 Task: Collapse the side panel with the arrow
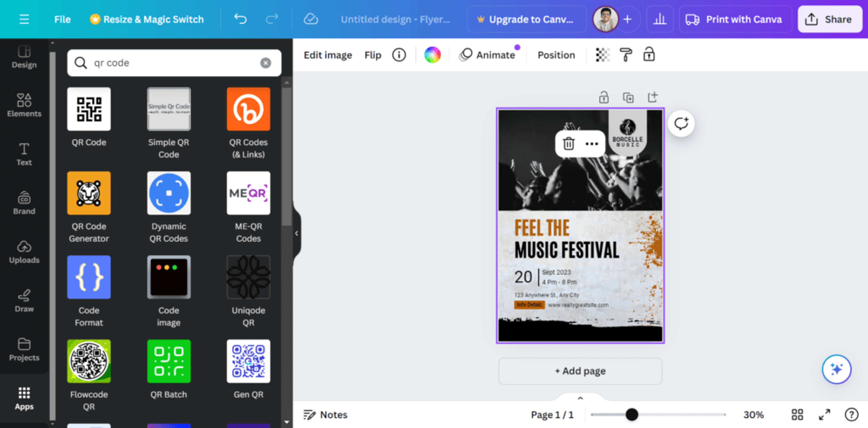[297, 233]
